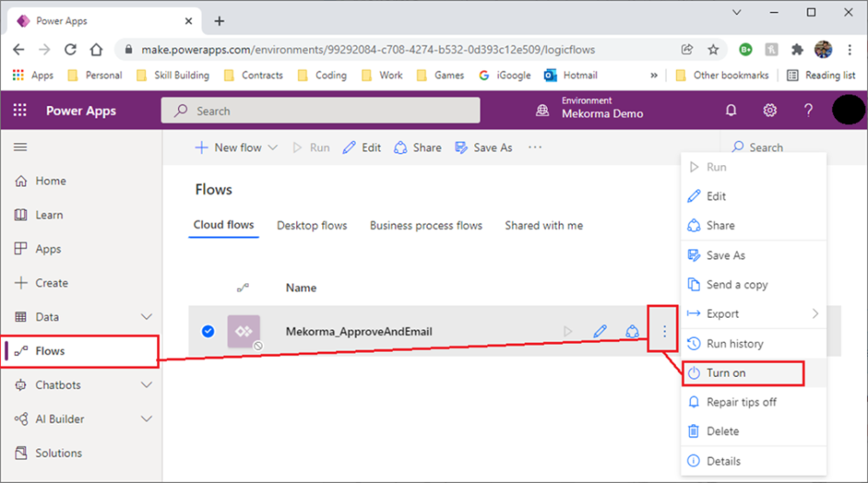Viewport: 868px width, 483px height.
Task: Open Chrome tab search chevron
Action: [x=737, y=12]
